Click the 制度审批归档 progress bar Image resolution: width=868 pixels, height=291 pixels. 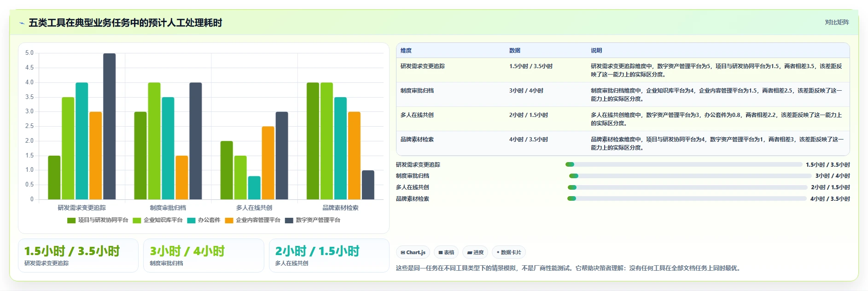click(690, 176)
